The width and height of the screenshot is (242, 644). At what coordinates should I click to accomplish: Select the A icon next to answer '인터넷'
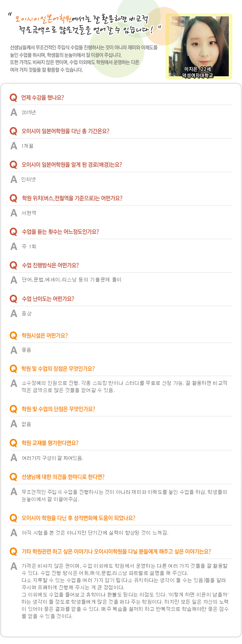click(x=14, y=180)
